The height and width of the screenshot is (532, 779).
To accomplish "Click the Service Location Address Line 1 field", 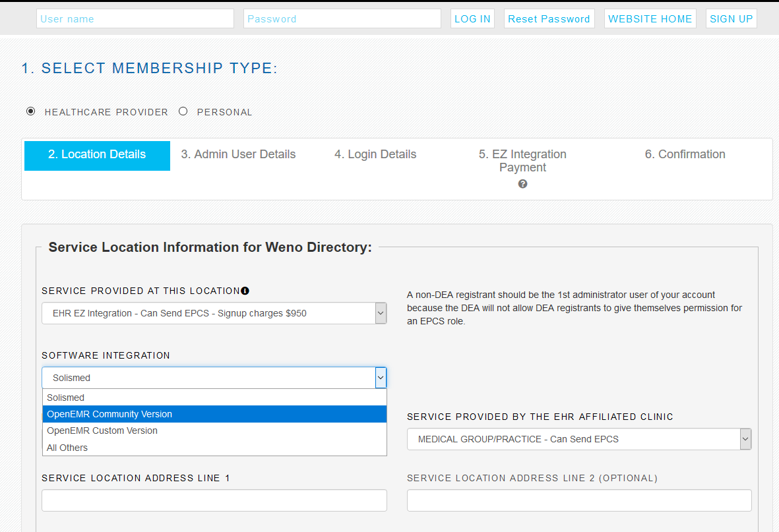I will tap(214, 501).
